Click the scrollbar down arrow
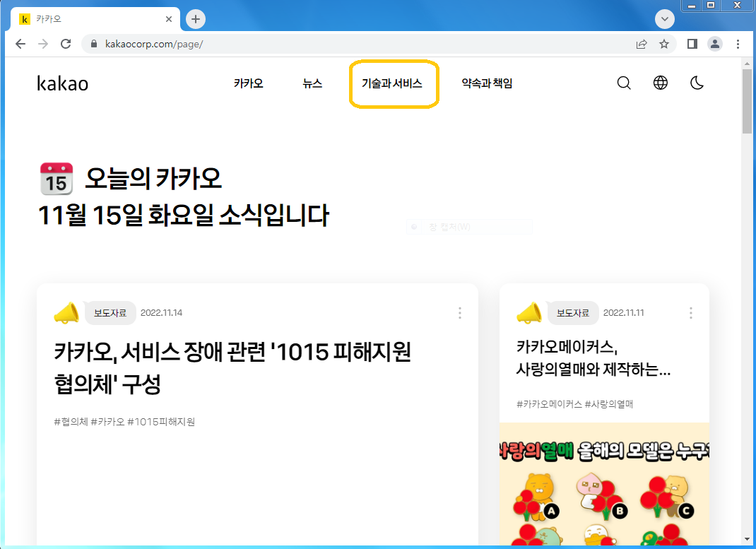 pyautogui.click(x=747, y=539)
